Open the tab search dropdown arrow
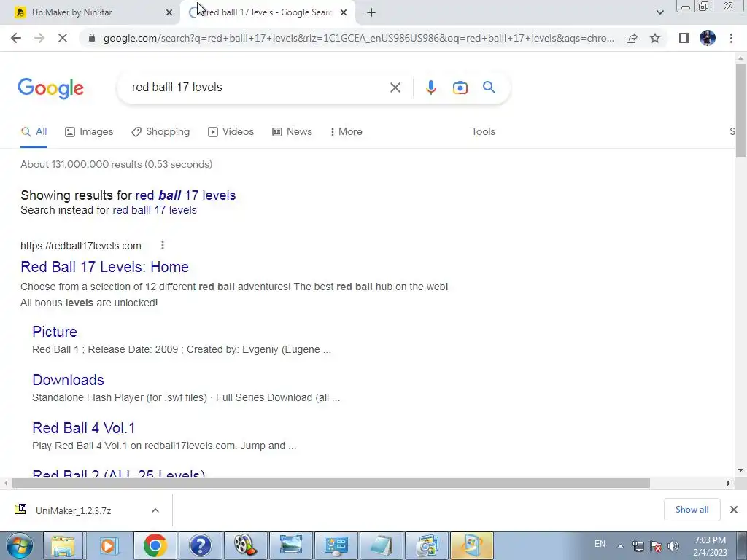 point(659,12)
